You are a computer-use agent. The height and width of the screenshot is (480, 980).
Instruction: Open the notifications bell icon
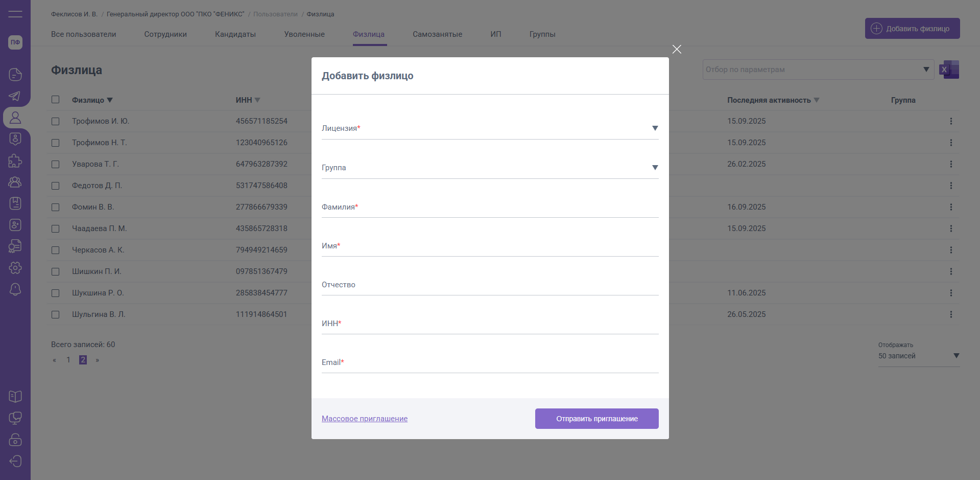[15, 289]
